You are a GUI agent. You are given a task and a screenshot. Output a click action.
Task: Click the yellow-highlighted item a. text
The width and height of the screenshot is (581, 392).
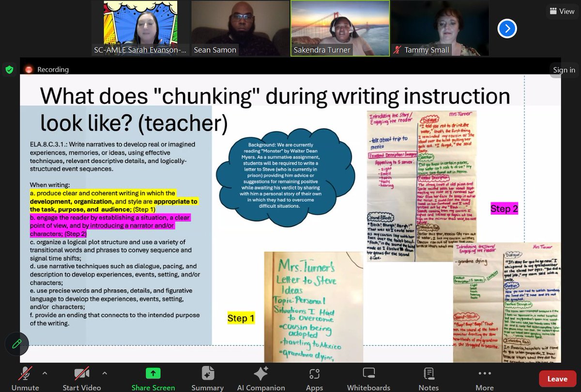pos(114,201)
